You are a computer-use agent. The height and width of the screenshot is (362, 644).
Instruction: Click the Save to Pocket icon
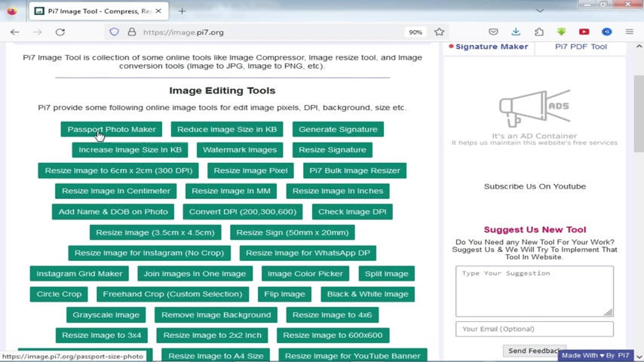tap(493, 32)
